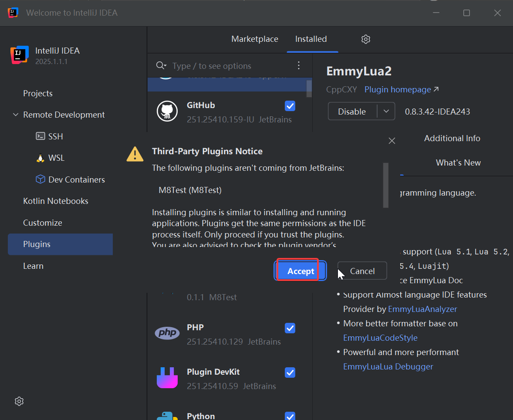This screenshot has width=513, height=420.
Task: Open the plugin search options menu
Action: point(299,66)
